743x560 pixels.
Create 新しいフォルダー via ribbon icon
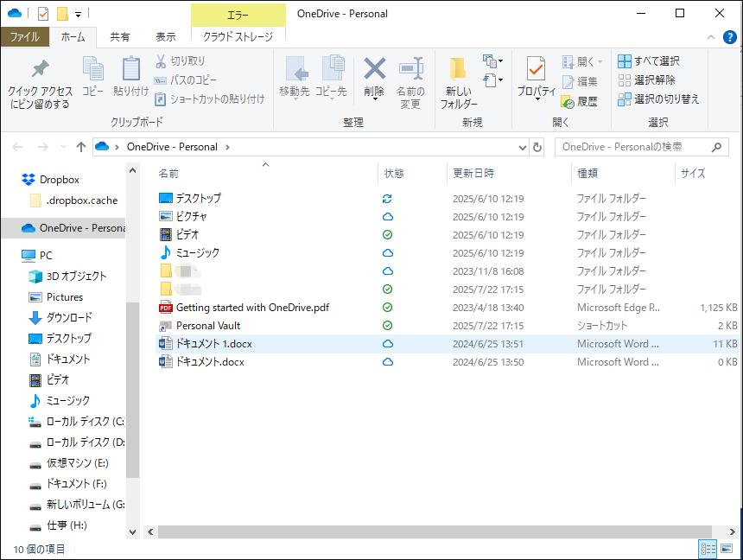[x=458, y=69]
